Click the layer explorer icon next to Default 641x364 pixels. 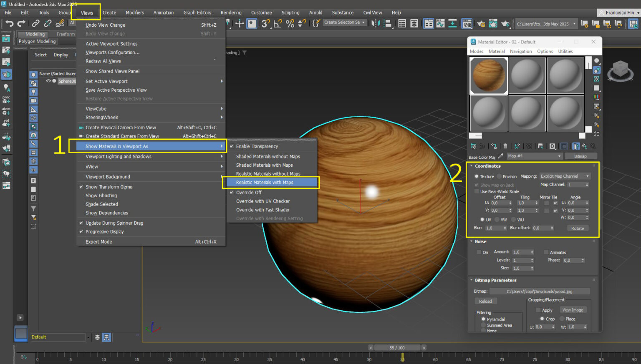97,337
